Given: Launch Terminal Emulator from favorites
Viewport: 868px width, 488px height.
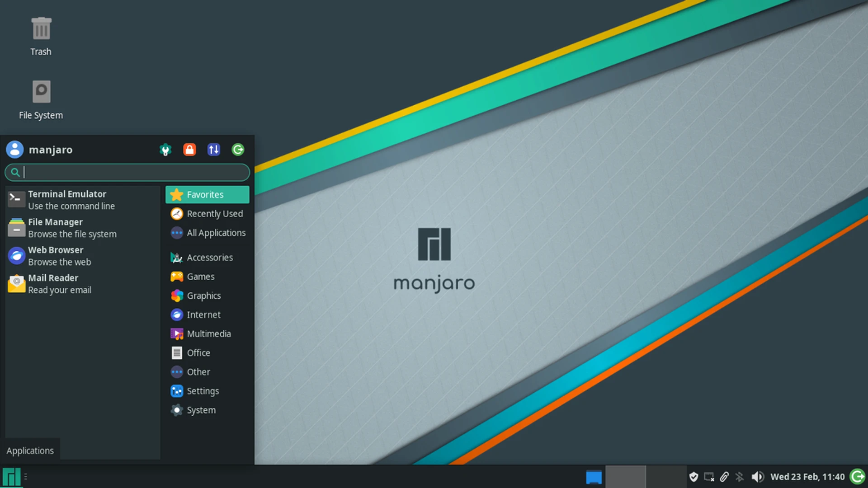Looking at the screenshot, I should click(x=83, y=200).
